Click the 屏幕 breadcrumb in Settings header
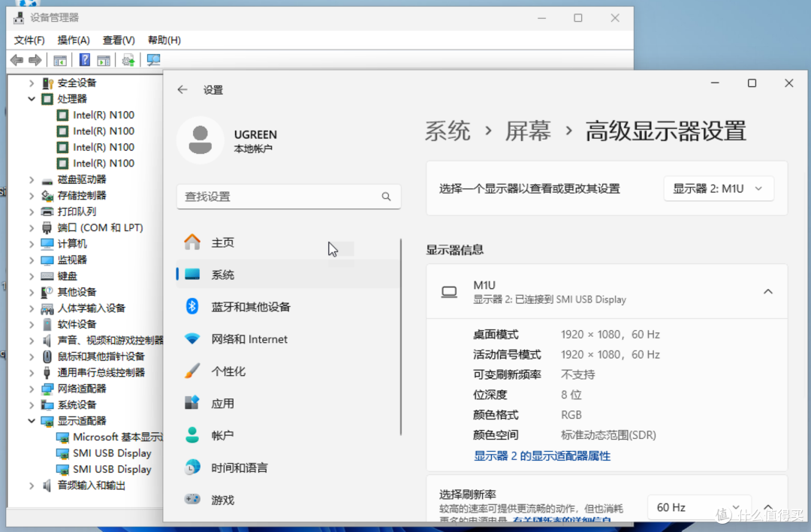This screenshot has width=811, height=532. (x=528, y=131)
